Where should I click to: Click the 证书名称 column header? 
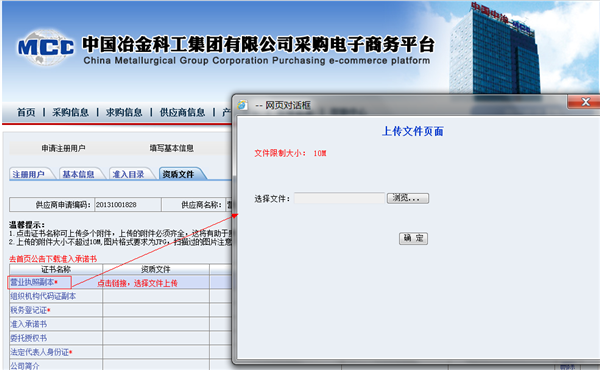pyautogui.click(x=56, y=269)
